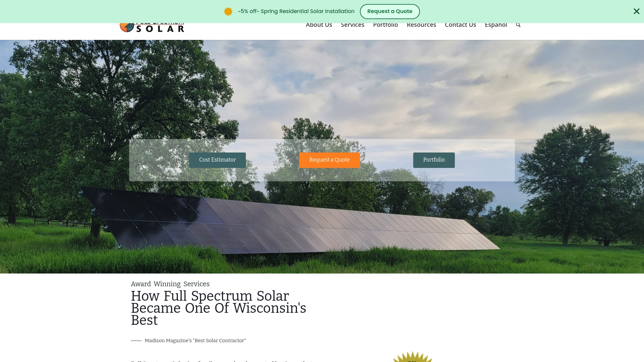Click the 5% off Spring Residential text
Image resolution: width=644 pixels, height=362 pixels.
tap(296, 11)
